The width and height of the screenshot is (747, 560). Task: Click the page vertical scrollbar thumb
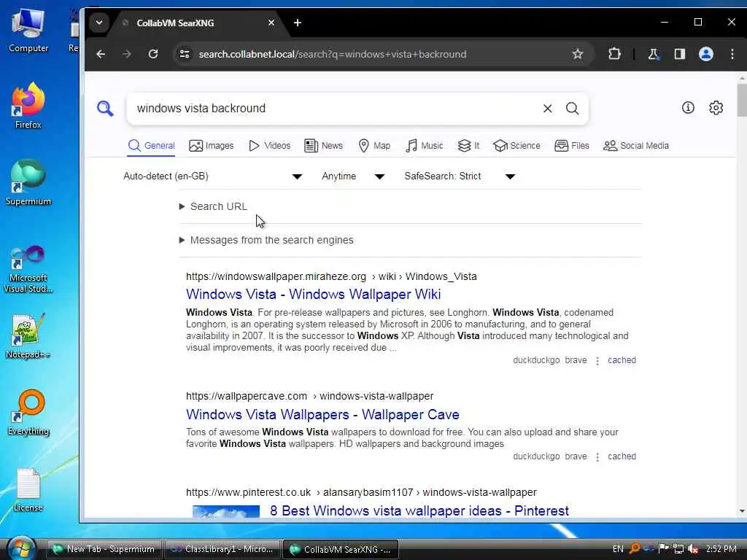tap(742, 99)
